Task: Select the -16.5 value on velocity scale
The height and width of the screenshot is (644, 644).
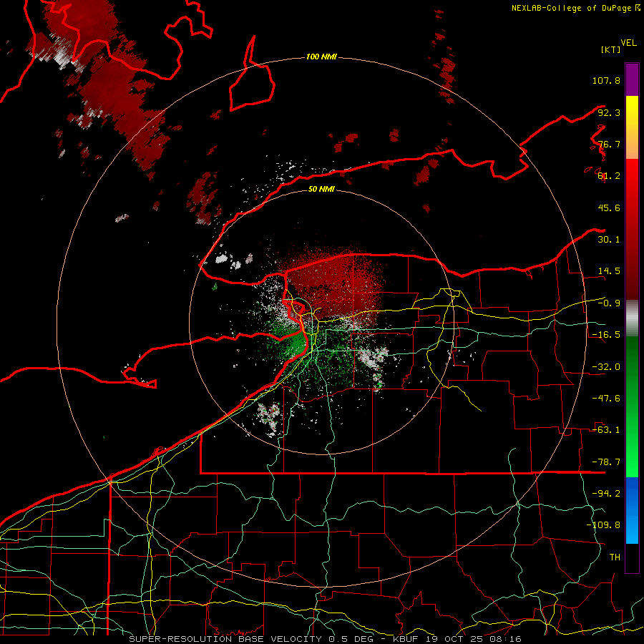Action: tap(606, 335)
